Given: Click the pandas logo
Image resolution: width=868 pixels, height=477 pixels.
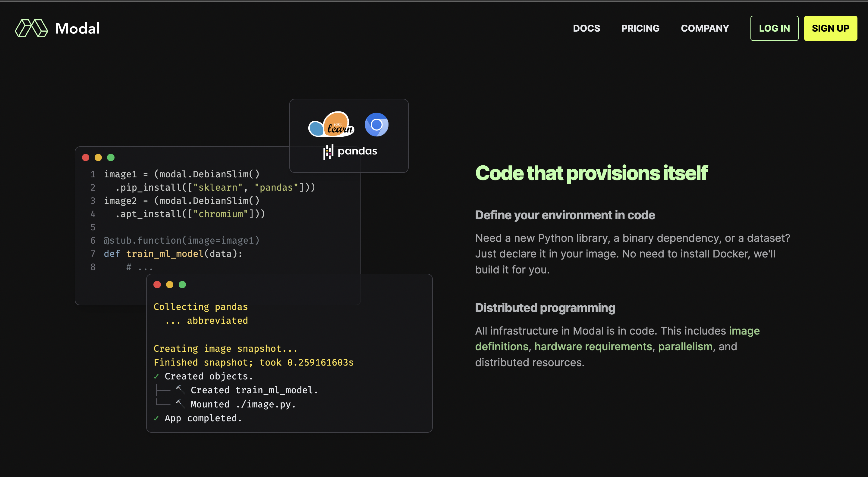Looking at the screenshot, I should (x=350, y=151).
